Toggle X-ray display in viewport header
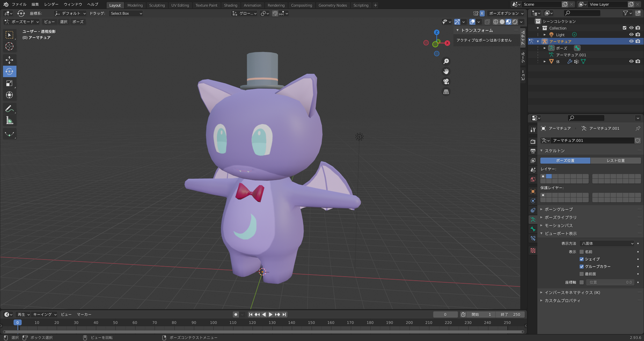Viewport: 644px width, 341px height. pyautogui.click(x=487, y=22)
